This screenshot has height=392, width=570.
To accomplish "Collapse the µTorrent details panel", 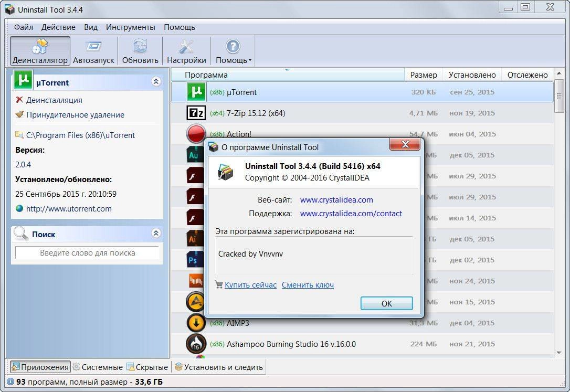I will pyautogui.click(x=156, y=81).
